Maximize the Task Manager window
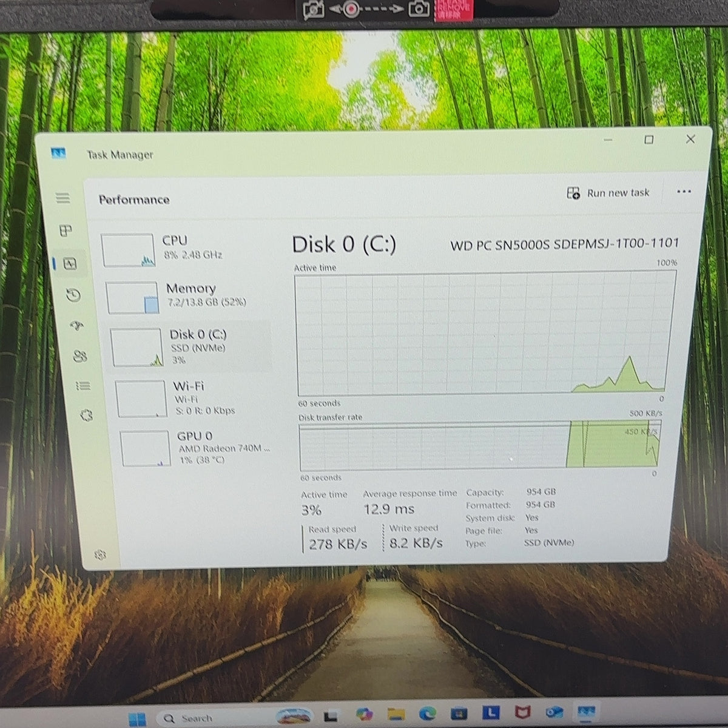728x728 pixels. click(649, 140)
